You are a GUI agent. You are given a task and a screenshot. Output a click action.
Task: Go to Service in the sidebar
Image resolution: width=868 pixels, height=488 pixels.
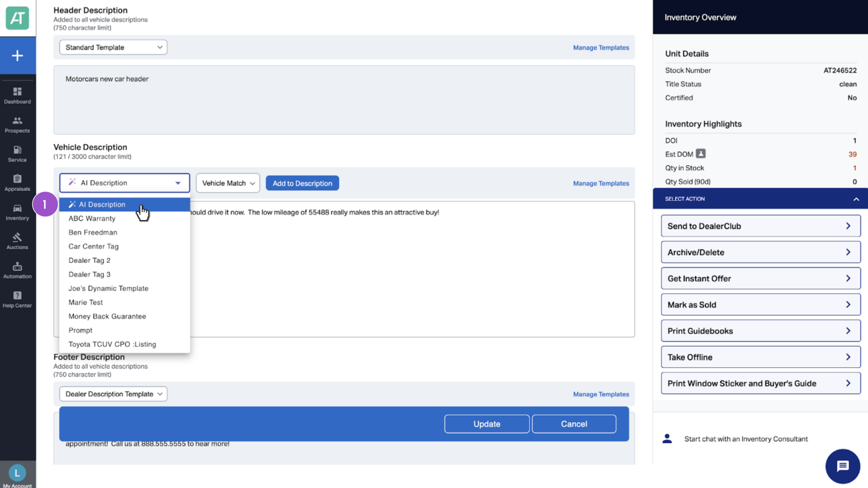17,154
